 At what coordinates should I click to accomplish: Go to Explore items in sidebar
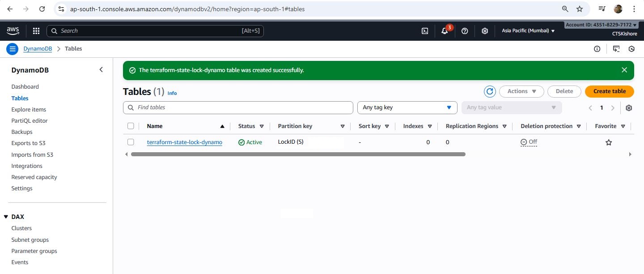click(x=29, y=110)
